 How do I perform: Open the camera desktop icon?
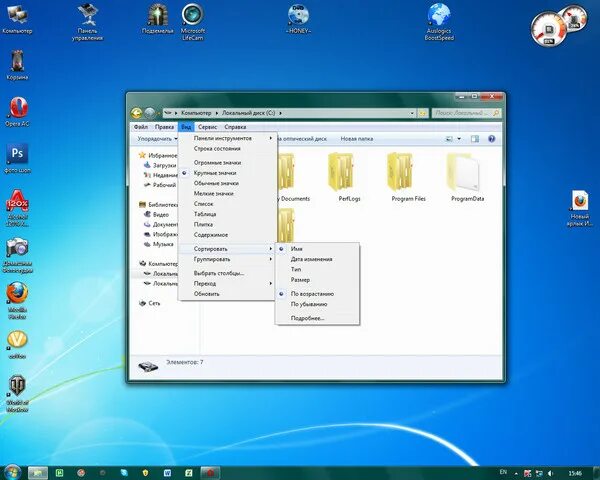[x=17, y=255]
